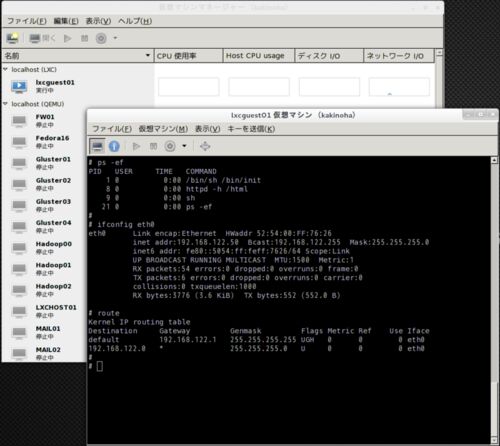
Task: Open ヘルプ menu in virtual machine manager
Action: coord(135,21)
